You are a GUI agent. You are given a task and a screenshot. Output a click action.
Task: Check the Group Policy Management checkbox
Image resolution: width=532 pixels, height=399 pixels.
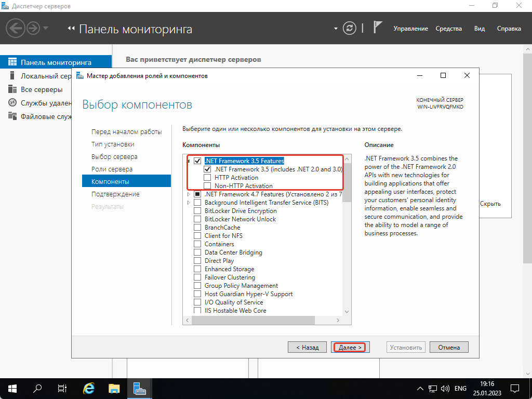[197, 286]
